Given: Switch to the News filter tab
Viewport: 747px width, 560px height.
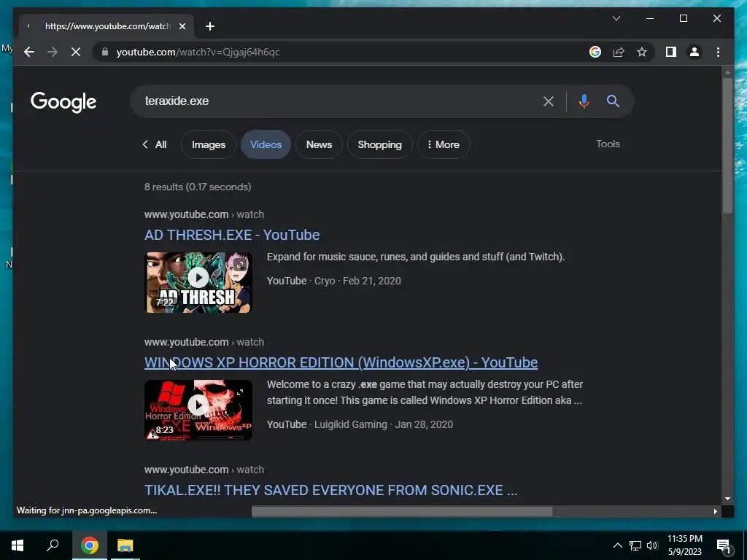Looking at the screenshot, I should 319,144.
